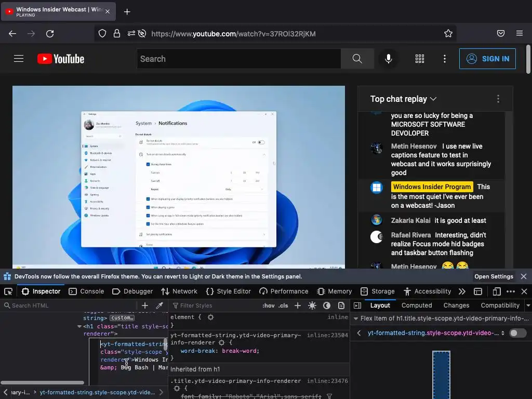Click the SIGN IN button

[x=487, y=59]
